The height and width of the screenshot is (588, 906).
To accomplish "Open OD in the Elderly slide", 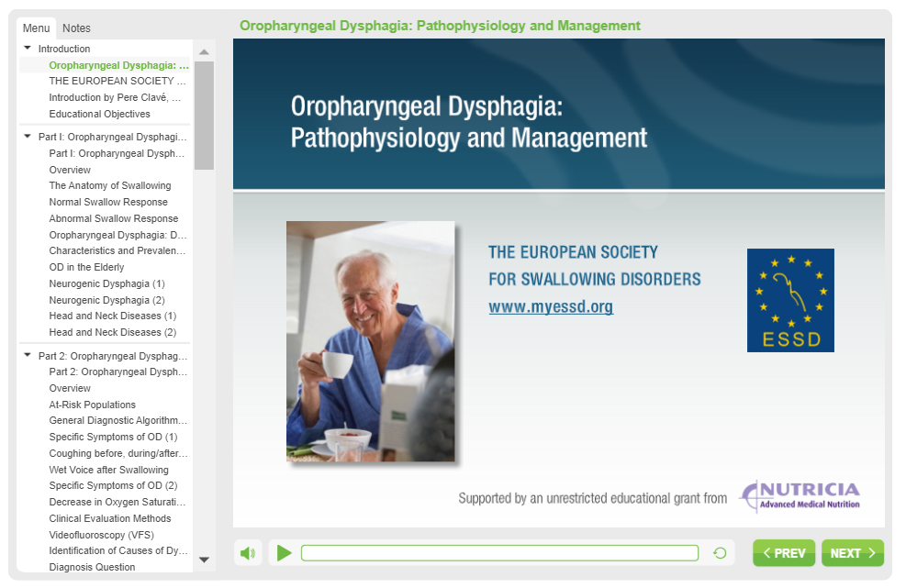I will (x=86, y=268).
